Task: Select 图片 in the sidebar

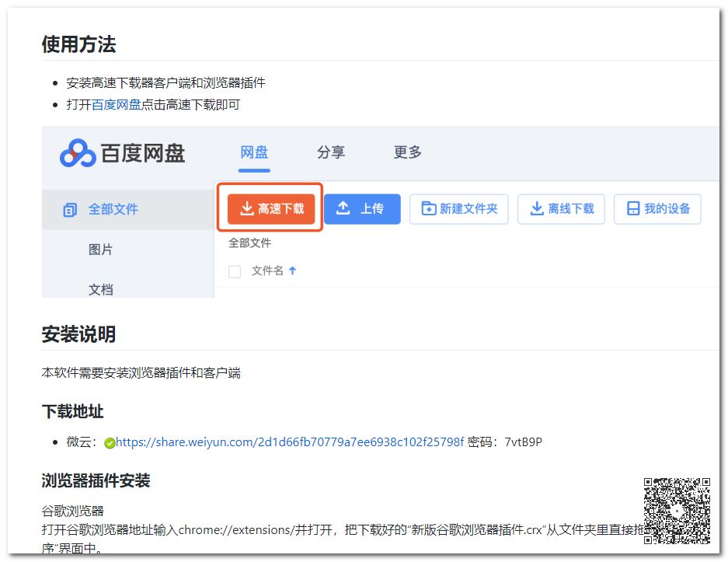Action: coord(101,250)
